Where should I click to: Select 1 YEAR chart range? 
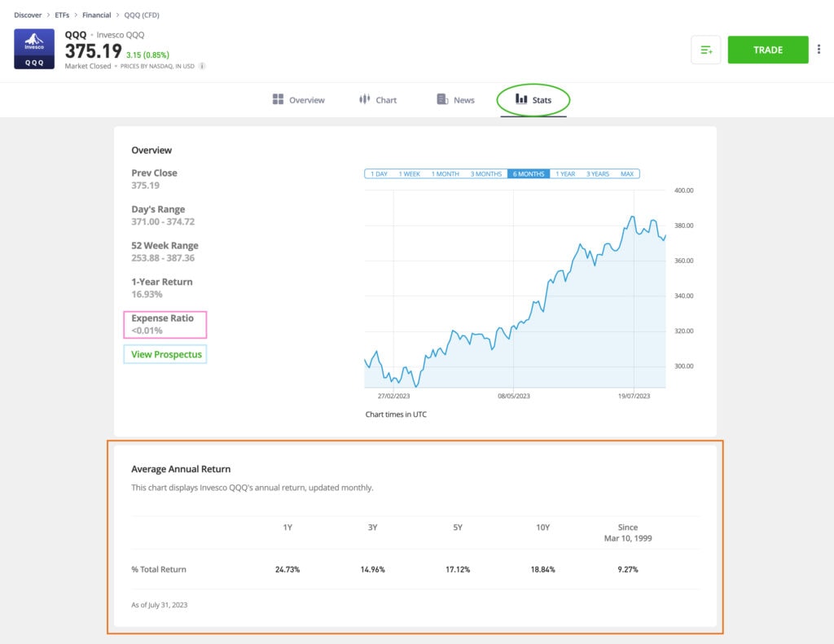[565, 174]
